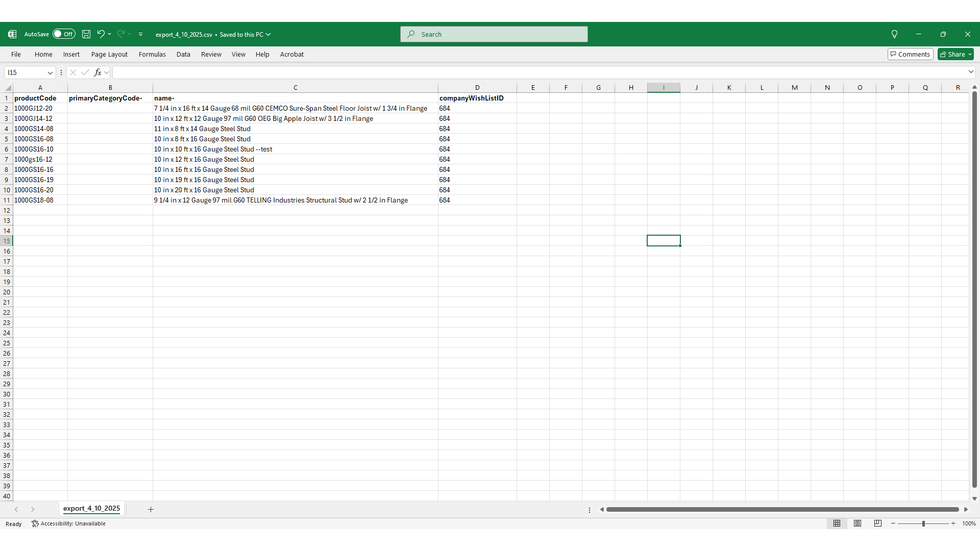Image resolution: width=980 pixels, height=551 pixels.
Task: Switch to Page Layout view icon
Action: coord(857,523)
